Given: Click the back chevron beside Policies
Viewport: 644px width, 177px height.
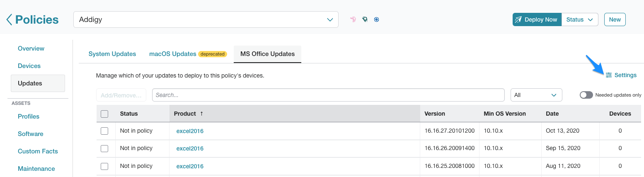Looking at the screenshot, I should coord(9,19).
